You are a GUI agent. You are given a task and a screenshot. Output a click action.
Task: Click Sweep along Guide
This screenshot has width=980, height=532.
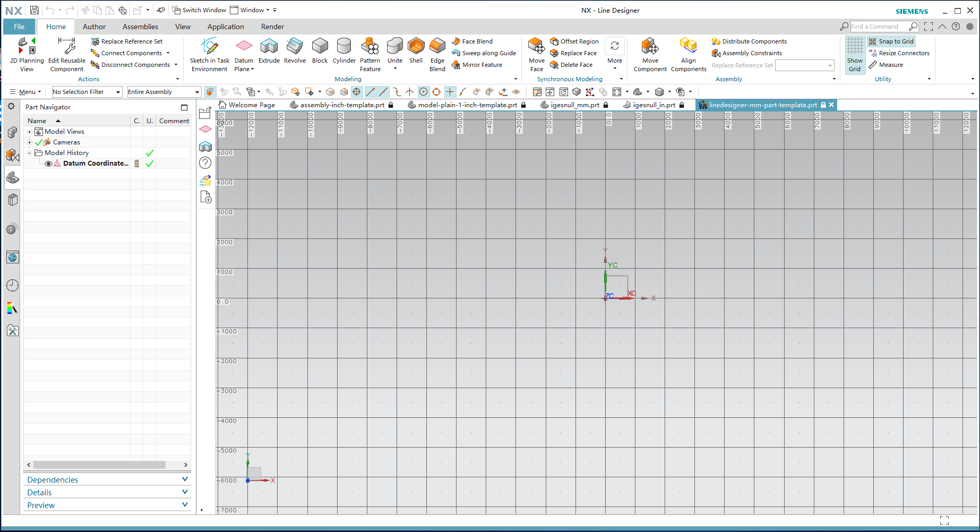[484, 53]
